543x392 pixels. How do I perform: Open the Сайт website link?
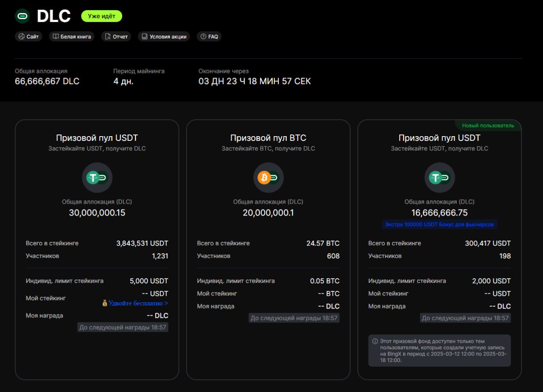[x=28, y=36]
